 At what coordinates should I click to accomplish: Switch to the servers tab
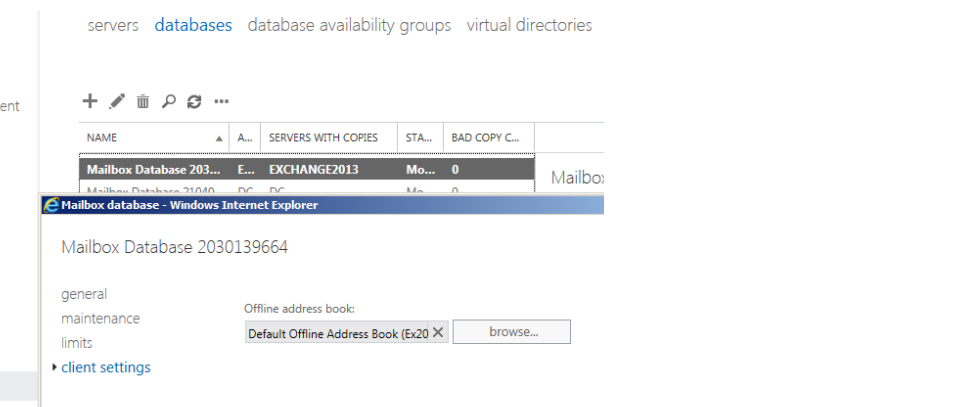click(113, 25)
